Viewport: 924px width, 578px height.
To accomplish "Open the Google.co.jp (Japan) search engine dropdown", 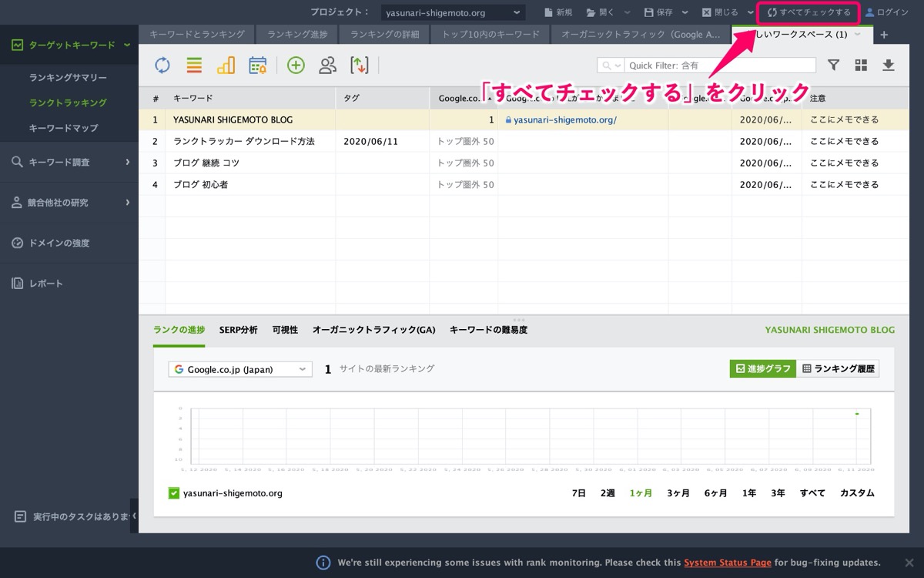I will (x=240, y=369).
